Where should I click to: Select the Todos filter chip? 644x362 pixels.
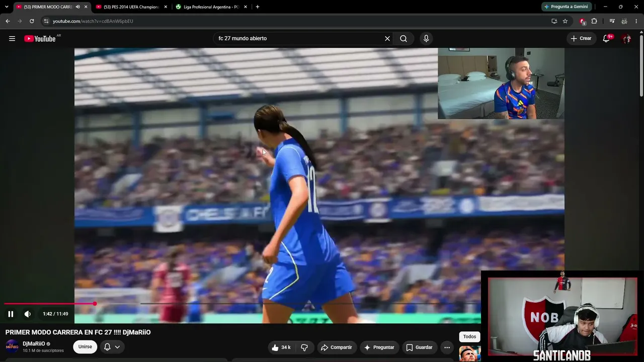pyautogui.click(x=469, y=337)
